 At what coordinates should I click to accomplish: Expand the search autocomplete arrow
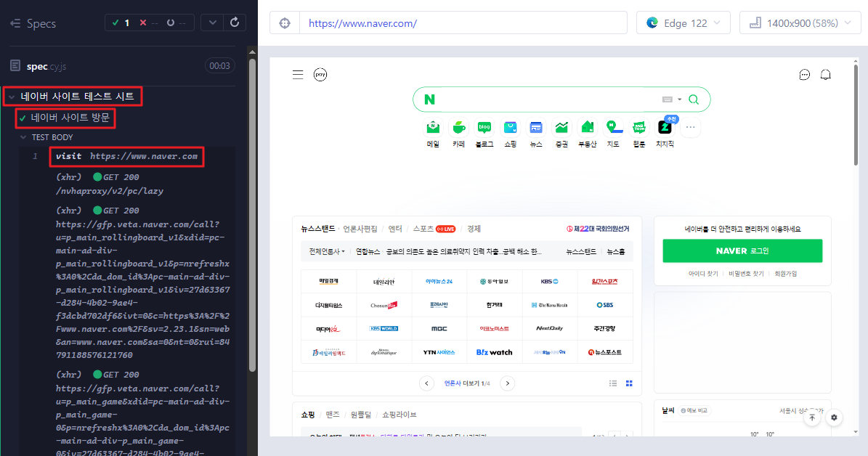[679, 99]
